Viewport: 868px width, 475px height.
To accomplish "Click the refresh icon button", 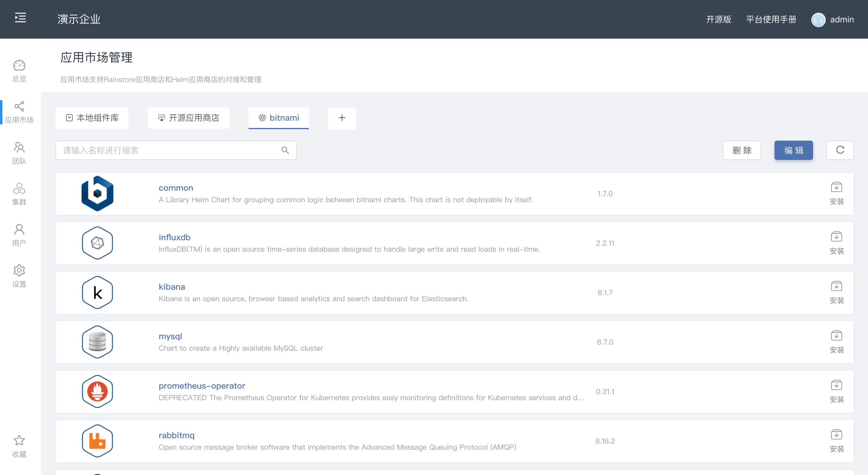I will pos(840,150).
